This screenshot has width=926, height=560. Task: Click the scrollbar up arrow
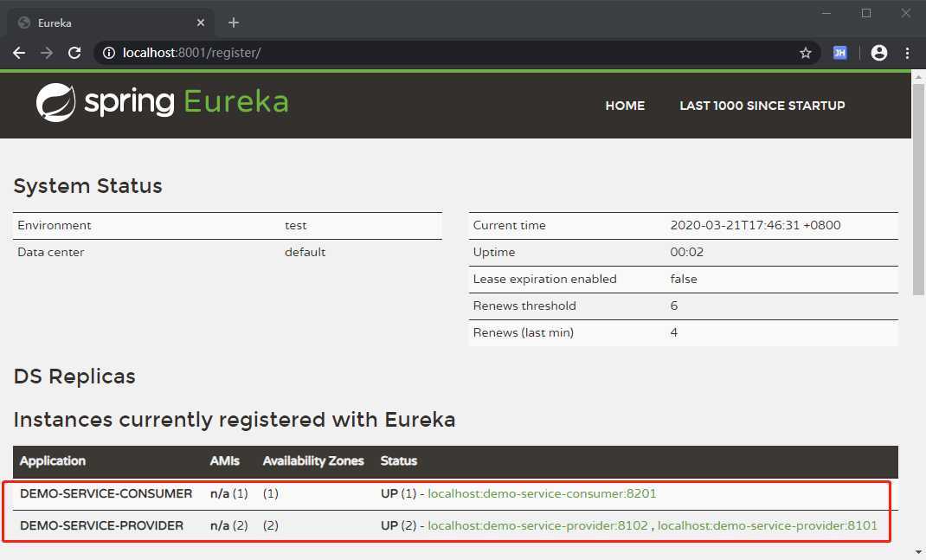918,77
